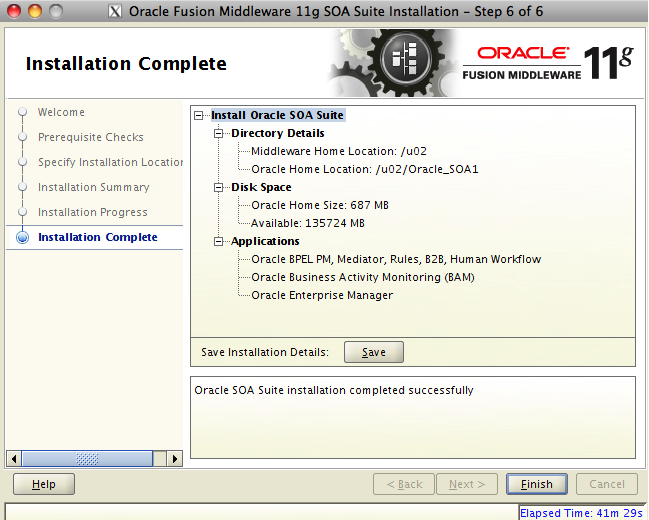Select Oracle Home Location tree entry

pos(364,169)
